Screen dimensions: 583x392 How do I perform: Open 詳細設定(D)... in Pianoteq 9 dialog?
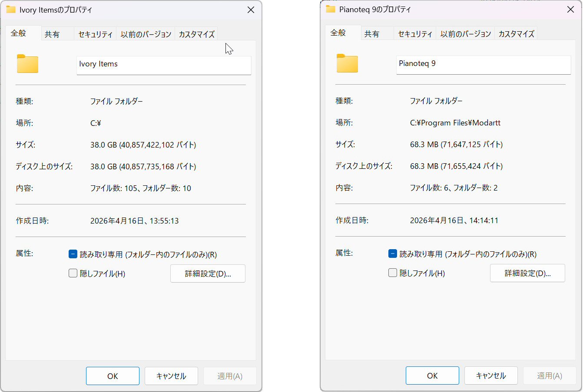527,273
